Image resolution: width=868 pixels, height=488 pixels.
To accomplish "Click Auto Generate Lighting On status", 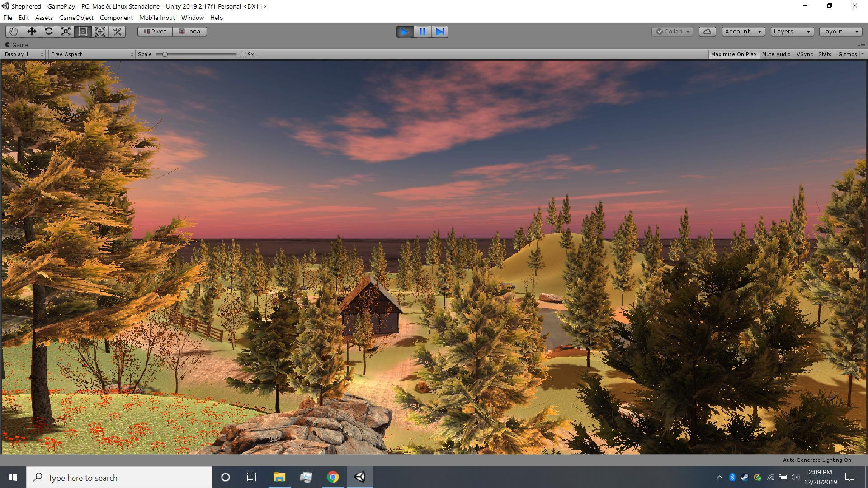I will pyautogui.click(x=817, y=460).
